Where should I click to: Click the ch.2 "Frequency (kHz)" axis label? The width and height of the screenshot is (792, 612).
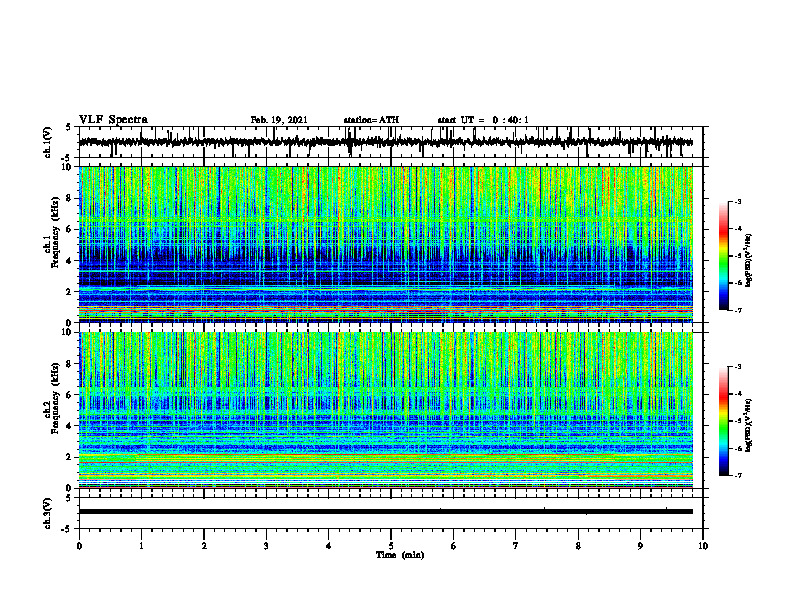(x=55, y=398)
